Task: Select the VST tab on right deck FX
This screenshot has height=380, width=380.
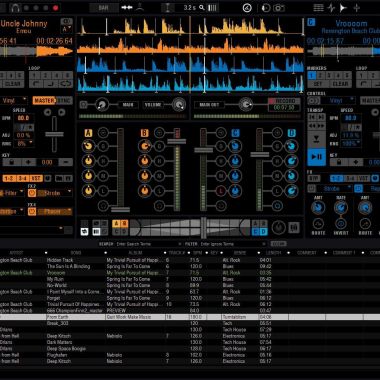Action: click(363, 179)
